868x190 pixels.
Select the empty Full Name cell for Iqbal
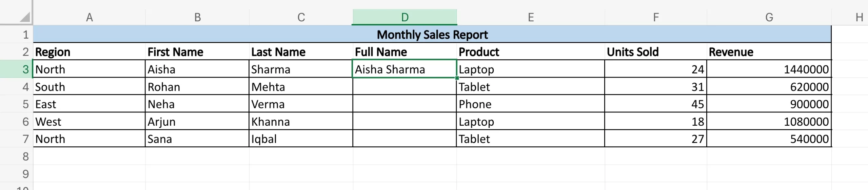(x=405, y=139)
